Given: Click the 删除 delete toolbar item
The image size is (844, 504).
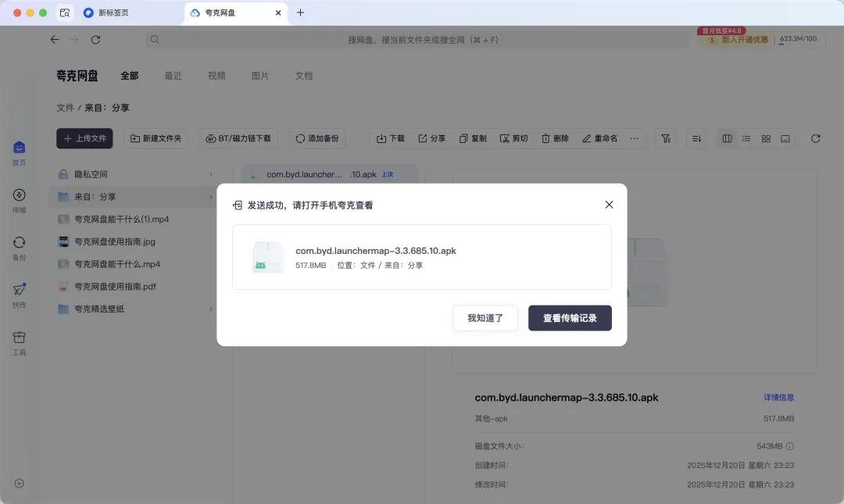Looking at the screenshot, I should pos(555,138).
